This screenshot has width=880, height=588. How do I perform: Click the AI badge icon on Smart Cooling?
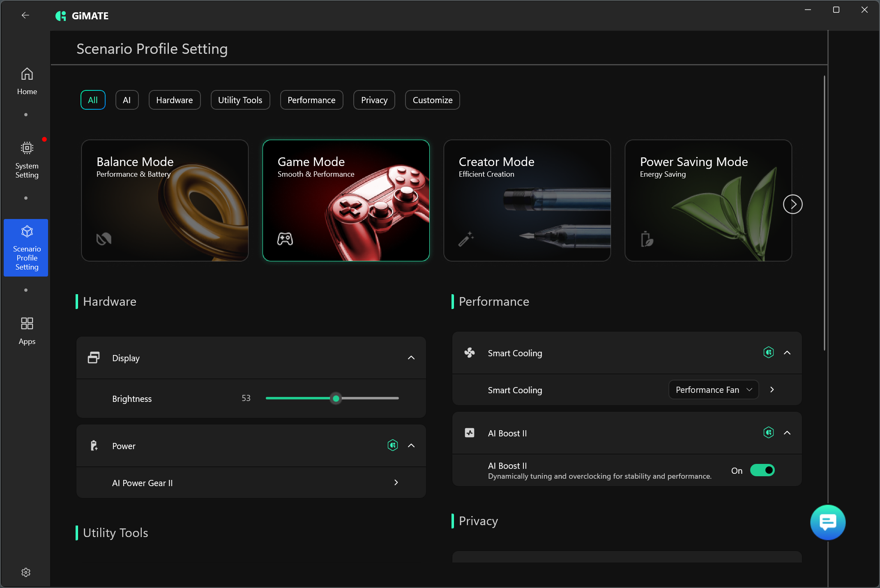coord(768,353)
